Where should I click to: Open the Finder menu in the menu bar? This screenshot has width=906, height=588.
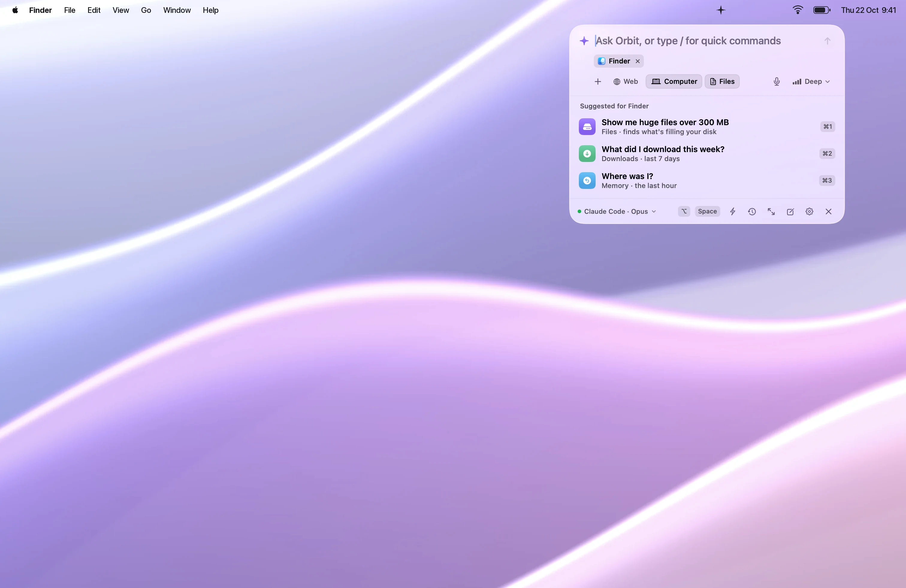pyautogui.click(x=40, y=10)
